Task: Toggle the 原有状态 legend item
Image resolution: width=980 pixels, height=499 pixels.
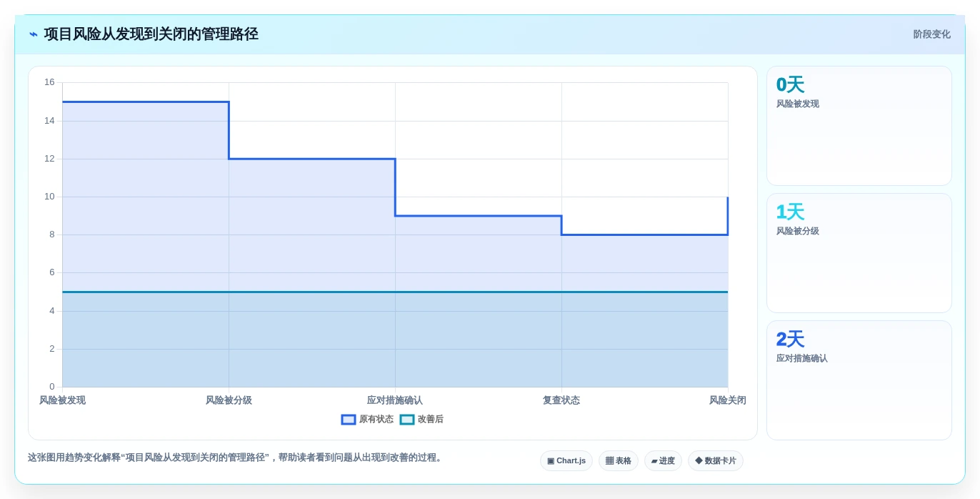Action: point(367,420)
